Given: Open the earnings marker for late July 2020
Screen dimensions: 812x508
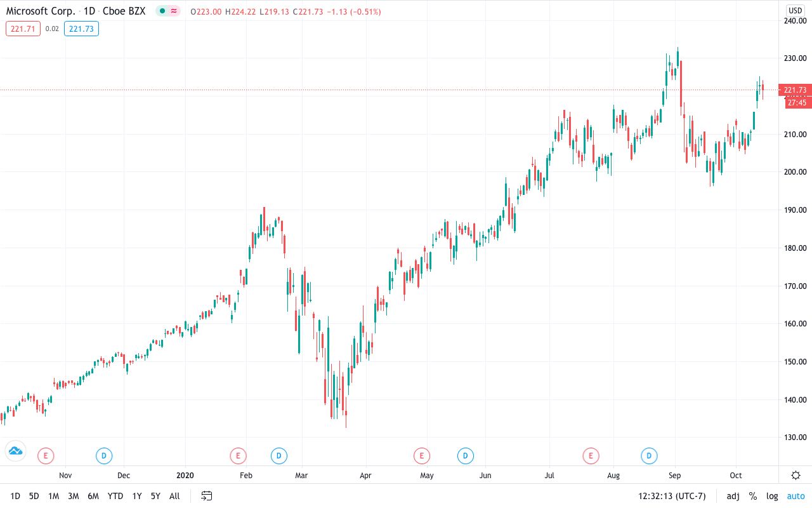Looking at the screenshot, I should [591, 455].
